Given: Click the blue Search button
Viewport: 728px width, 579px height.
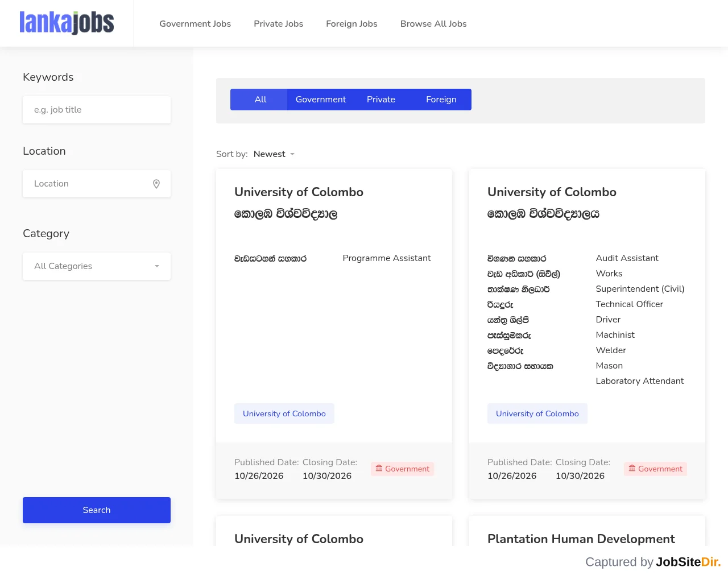Looking at the screenshot, I should pyautogui.click(x=97, y=510).
